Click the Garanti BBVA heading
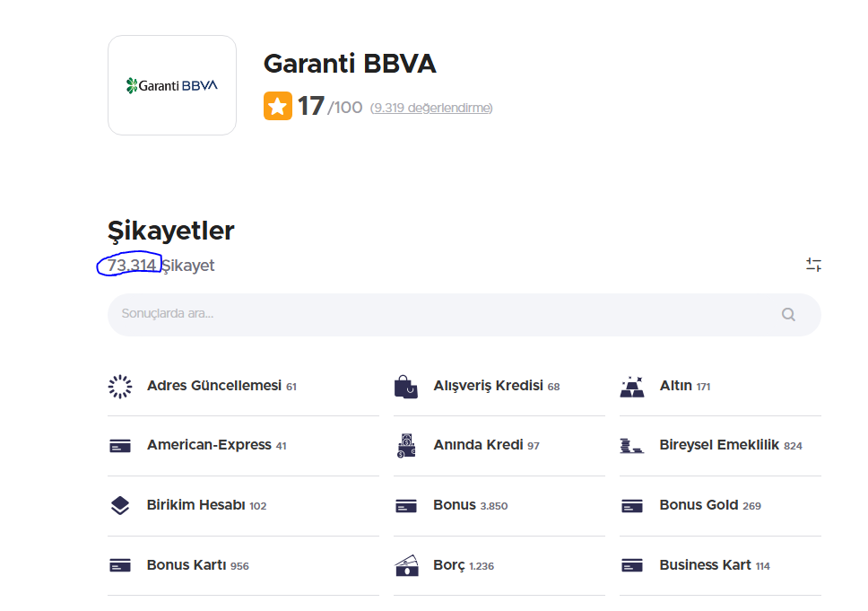Screen dimensions: 868x611 pos(350,63)
